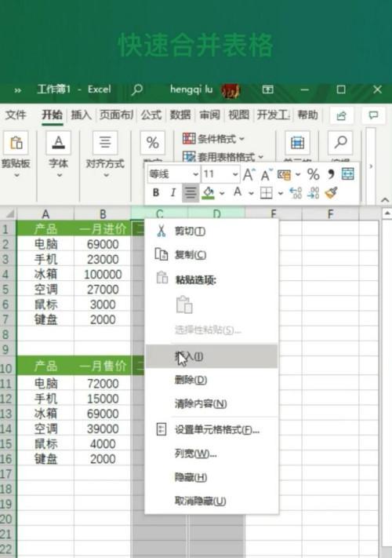Click the share icon button
The height and width of the screenshot is (558, 392).
point(342,115)
